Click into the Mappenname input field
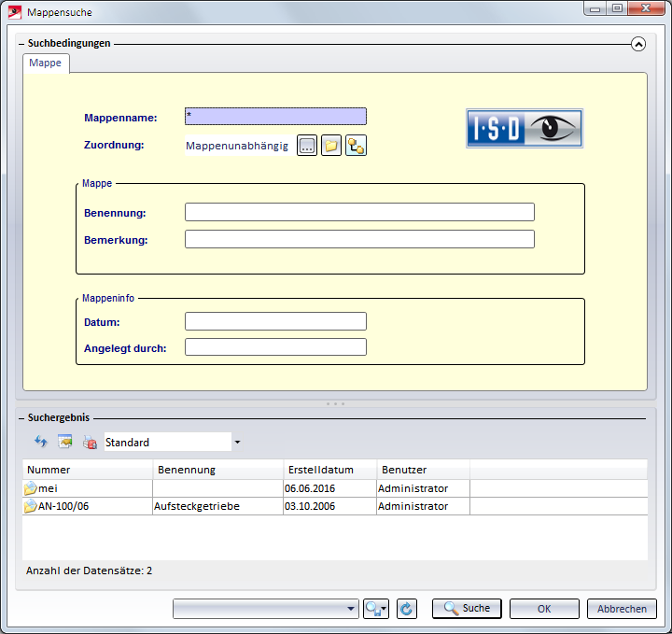Viewport: 672px width, 634px height. click(x=275, y=117)
